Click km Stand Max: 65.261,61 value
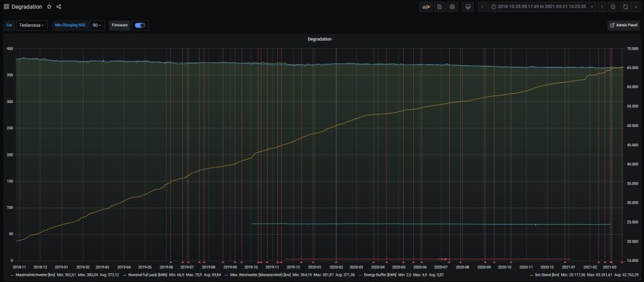 click(x=598, y=274)
